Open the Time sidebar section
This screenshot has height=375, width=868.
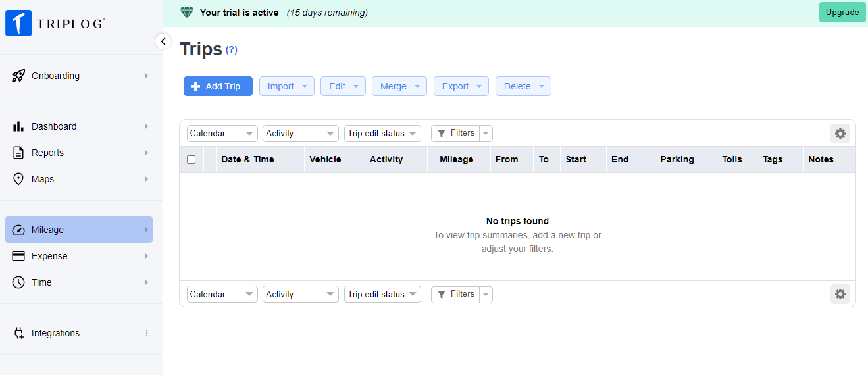(79, 282)
